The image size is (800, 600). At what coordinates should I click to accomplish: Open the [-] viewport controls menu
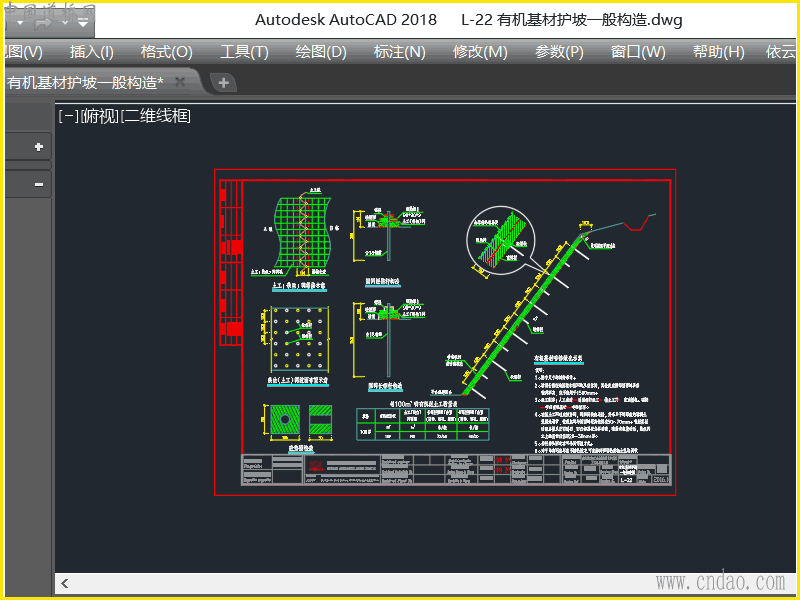click(x=68, y=116)
